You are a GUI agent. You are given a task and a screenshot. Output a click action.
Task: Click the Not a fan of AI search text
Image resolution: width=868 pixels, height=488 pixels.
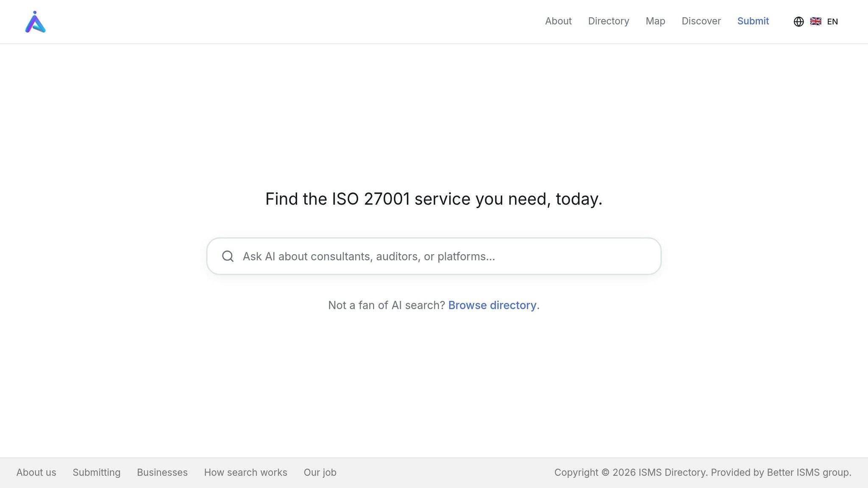386,305
